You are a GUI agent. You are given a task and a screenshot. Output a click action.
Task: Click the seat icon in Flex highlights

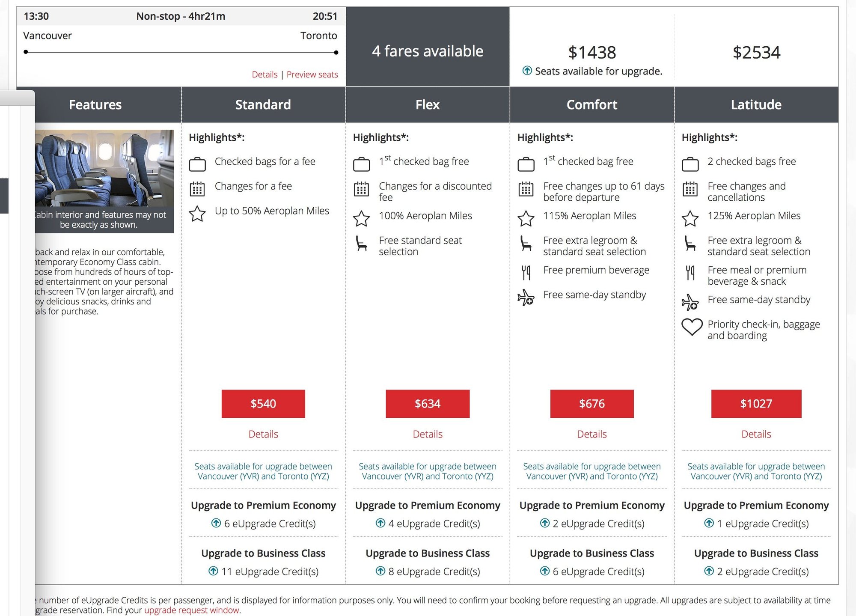[361, 244]
